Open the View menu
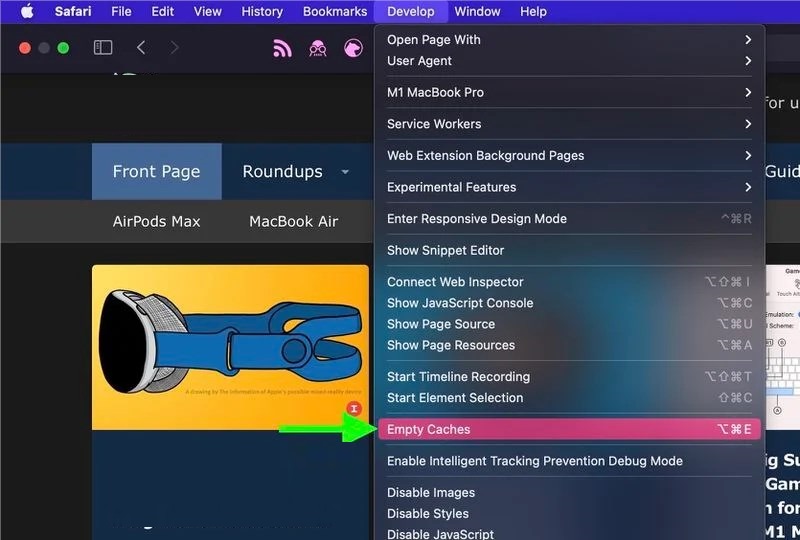This screenshot has height=540, width=800. [207, 11]
